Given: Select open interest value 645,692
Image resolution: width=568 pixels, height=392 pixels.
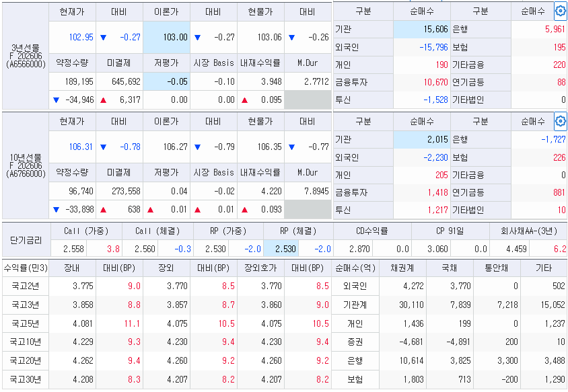Looking at the screenshot, I should pyautogui.click(x=126, y=82).
